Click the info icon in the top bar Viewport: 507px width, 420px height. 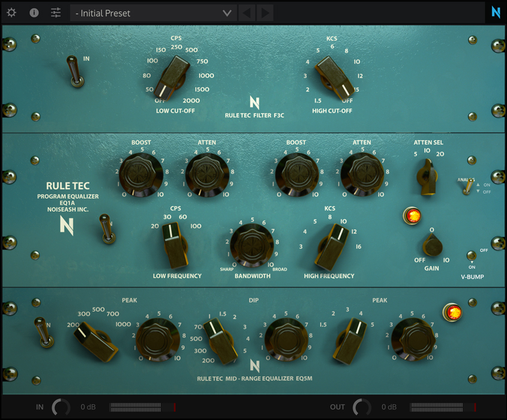[x=34, y=13]
